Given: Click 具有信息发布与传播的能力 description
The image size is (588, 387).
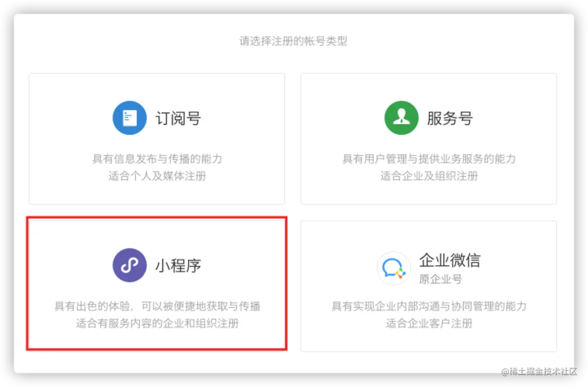Looking at the screenshot, I should point(157,159).
